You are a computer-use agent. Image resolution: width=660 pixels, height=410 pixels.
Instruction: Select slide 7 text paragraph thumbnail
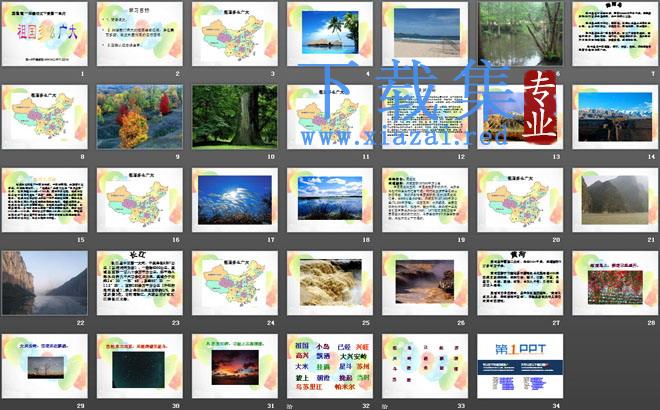(615, 34)
